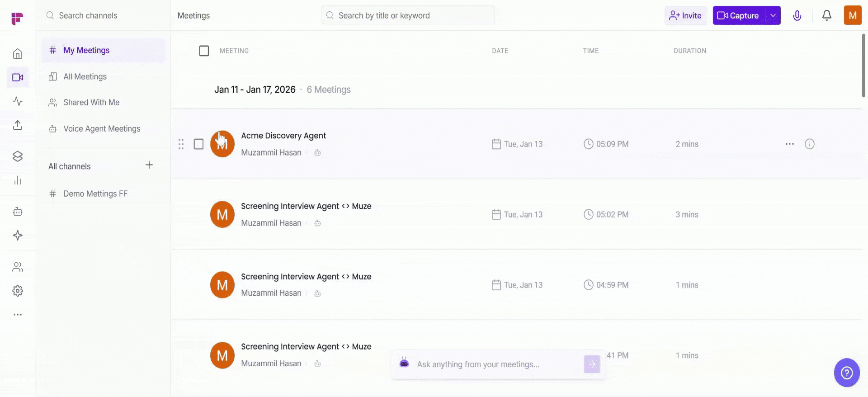This screenshot has width=868, height=397.
Task: Expand the Capture dropdown arrow
Action: coord(773,15)
